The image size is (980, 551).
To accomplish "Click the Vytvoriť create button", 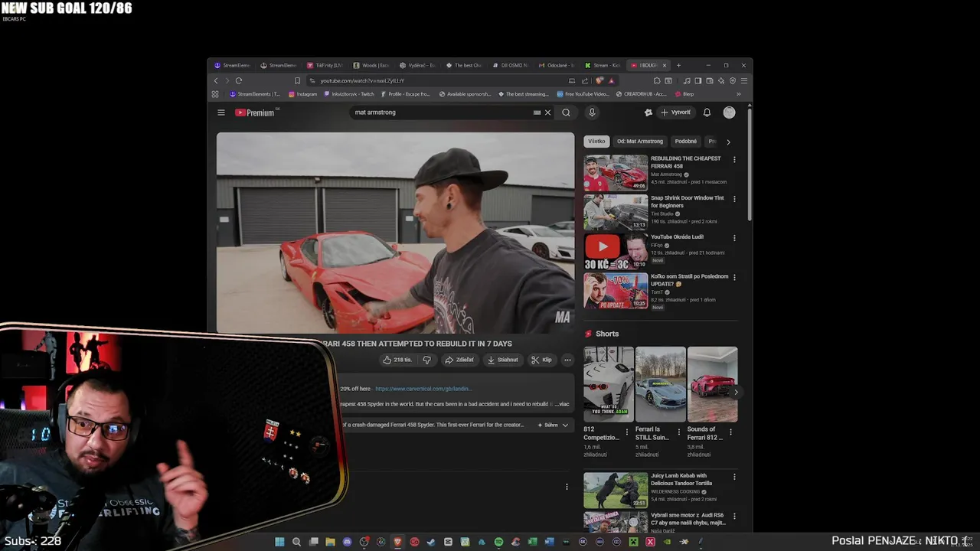I will coord(675,112).
